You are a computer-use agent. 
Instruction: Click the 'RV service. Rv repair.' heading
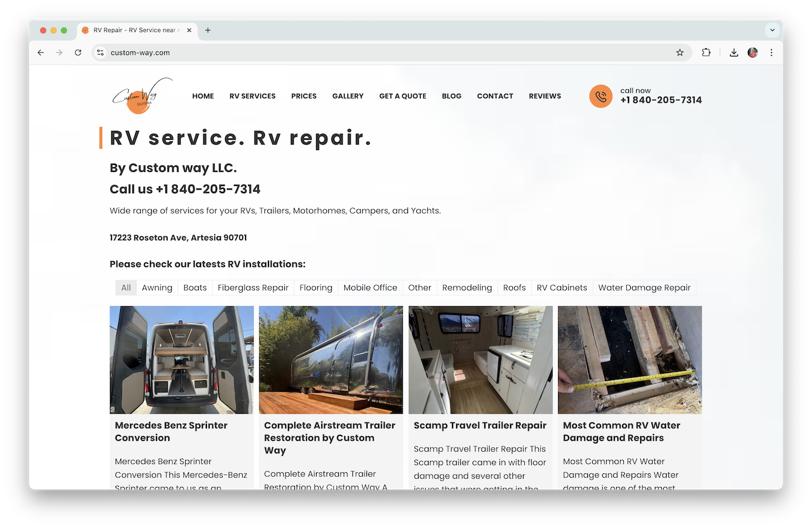[240, 138]
